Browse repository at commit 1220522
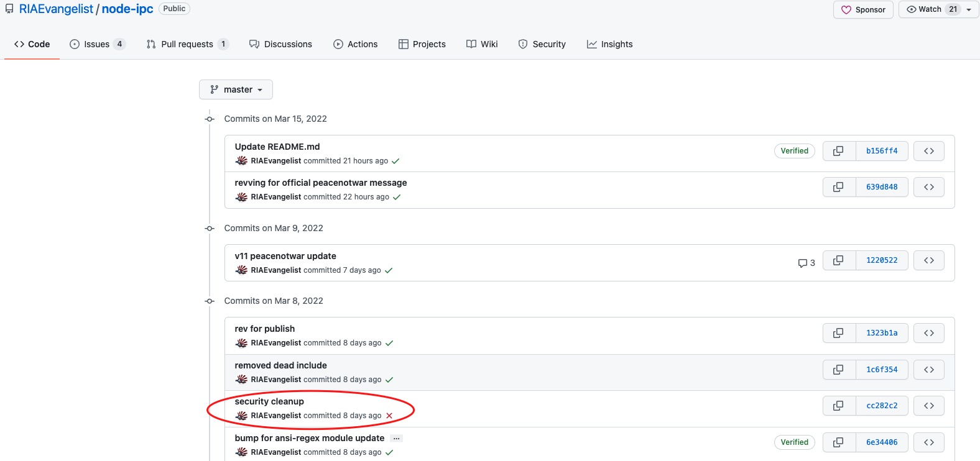This screenshot has width=980, height=461. [929, 260]
